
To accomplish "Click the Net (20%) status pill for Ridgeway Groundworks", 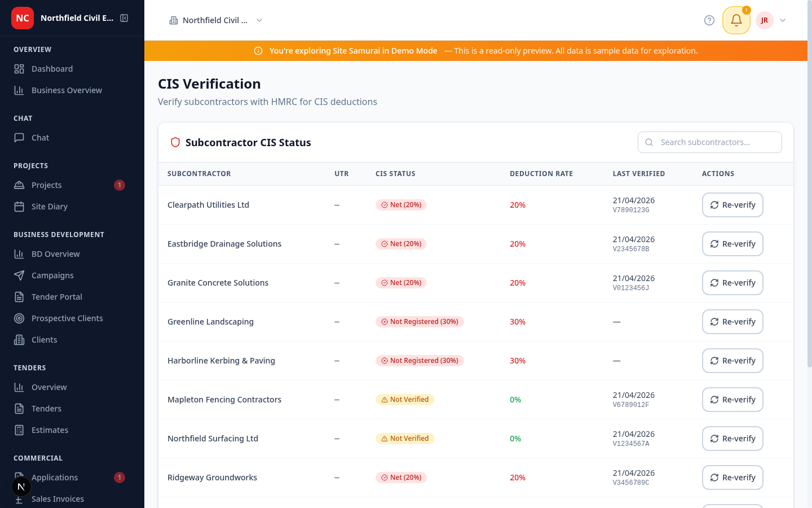I will 401,477.
